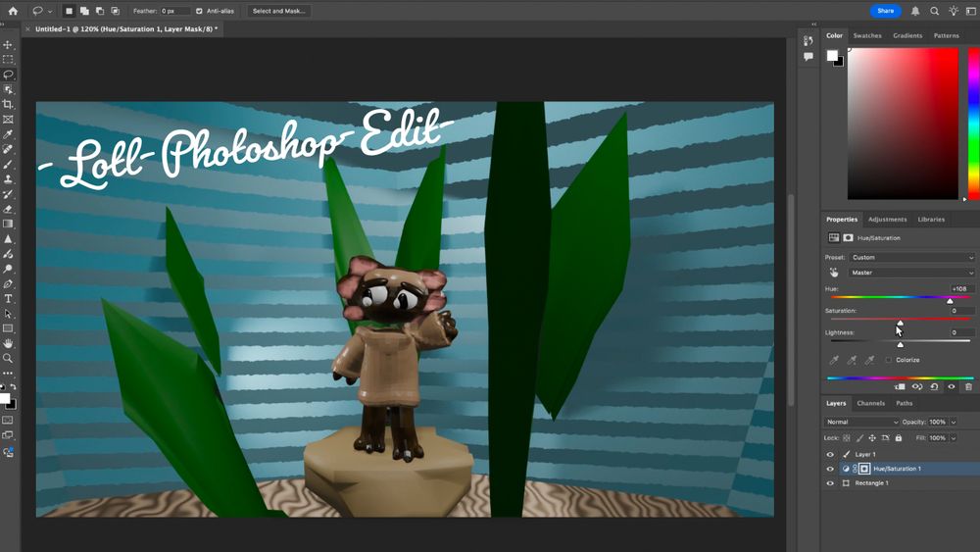The width and height of the screenshot is (980, 552).
Task: Select the Horizontal Type tool
Action: [x=8, y=299]
